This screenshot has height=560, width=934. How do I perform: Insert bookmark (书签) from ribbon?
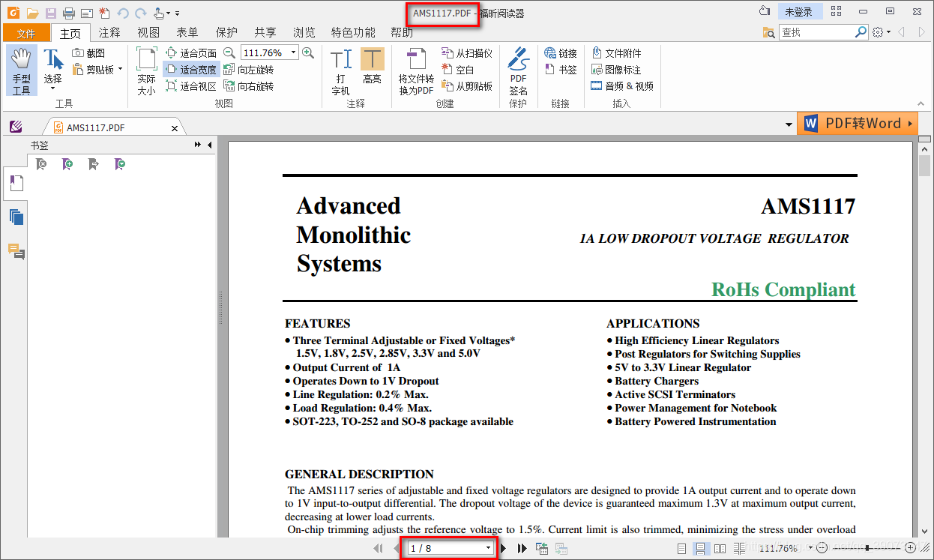[x=561, y=70]
